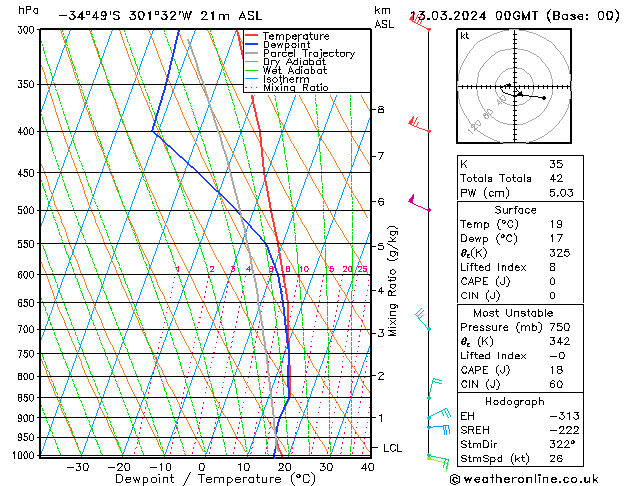The height and width of the screenshot is (486, 629).
Task: Click the 850 hPa teal wind barb
Action: tap(435, 389)
